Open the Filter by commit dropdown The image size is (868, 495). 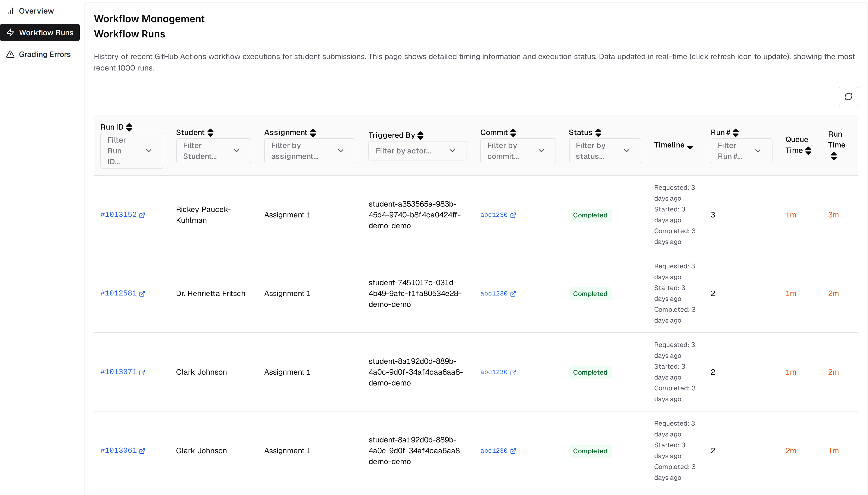point(518,151)
